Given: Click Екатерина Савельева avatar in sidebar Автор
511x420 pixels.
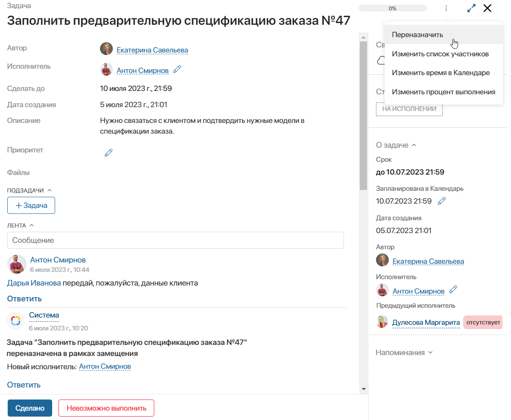Looking at the screenshot, I should (382, 260).
